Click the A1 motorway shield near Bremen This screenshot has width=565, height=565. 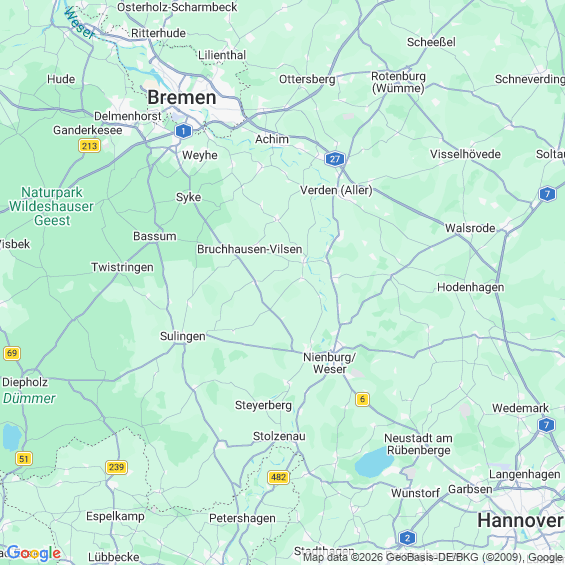point(183,131)
